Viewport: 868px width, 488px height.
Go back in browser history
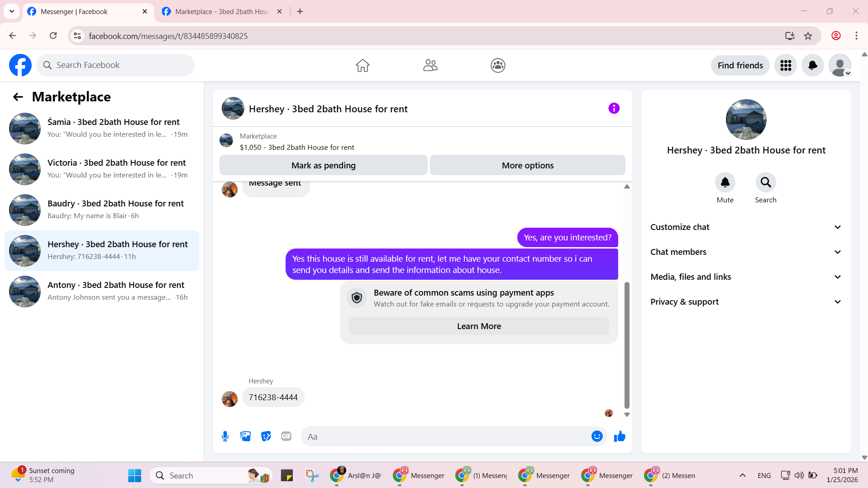tap(13, 36)
